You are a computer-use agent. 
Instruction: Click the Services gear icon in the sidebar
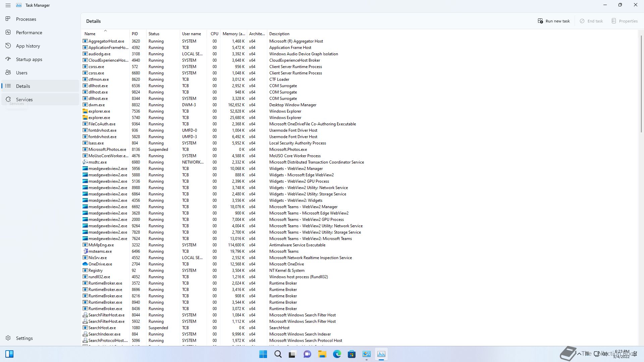[8, 100]
